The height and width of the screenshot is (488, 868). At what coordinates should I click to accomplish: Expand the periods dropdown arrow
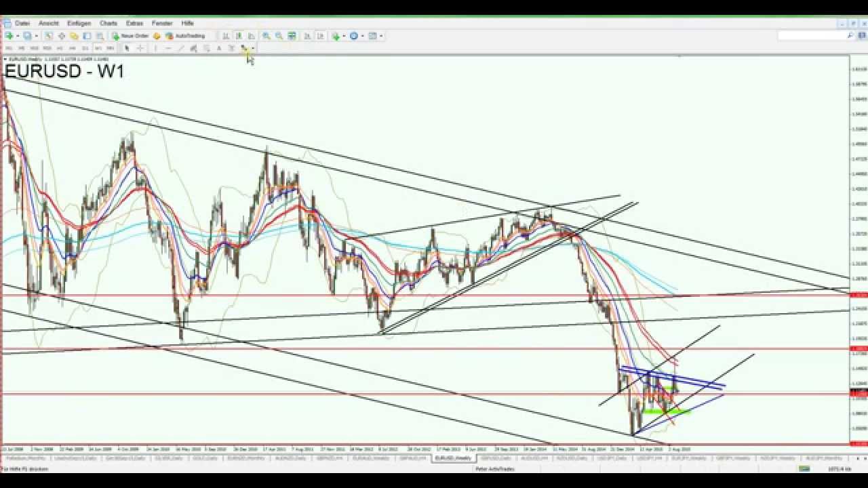point(362,36)
